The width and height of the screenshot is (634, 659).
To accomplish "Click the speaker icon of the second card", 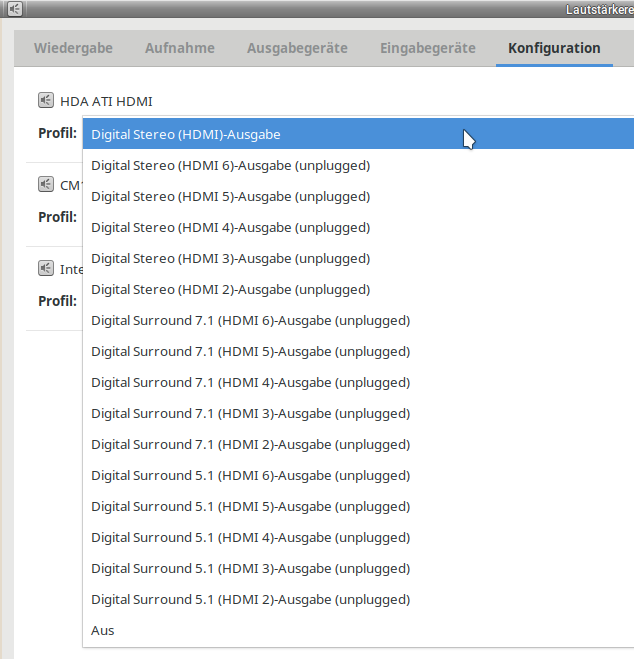I will pyautogui.click(x=46, y=184).
